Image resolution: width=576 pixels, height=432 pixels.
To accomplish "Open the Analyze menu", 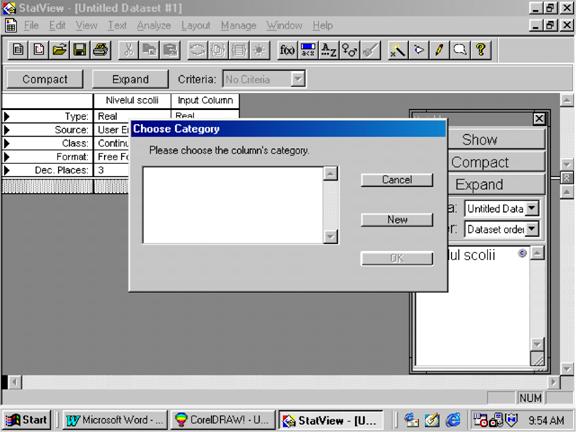I will 154,25.
